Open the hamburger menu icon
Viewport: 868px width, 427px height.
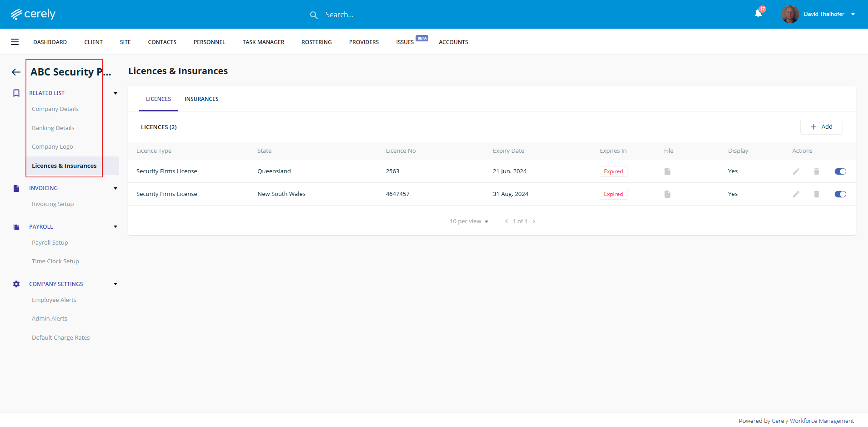15,42
